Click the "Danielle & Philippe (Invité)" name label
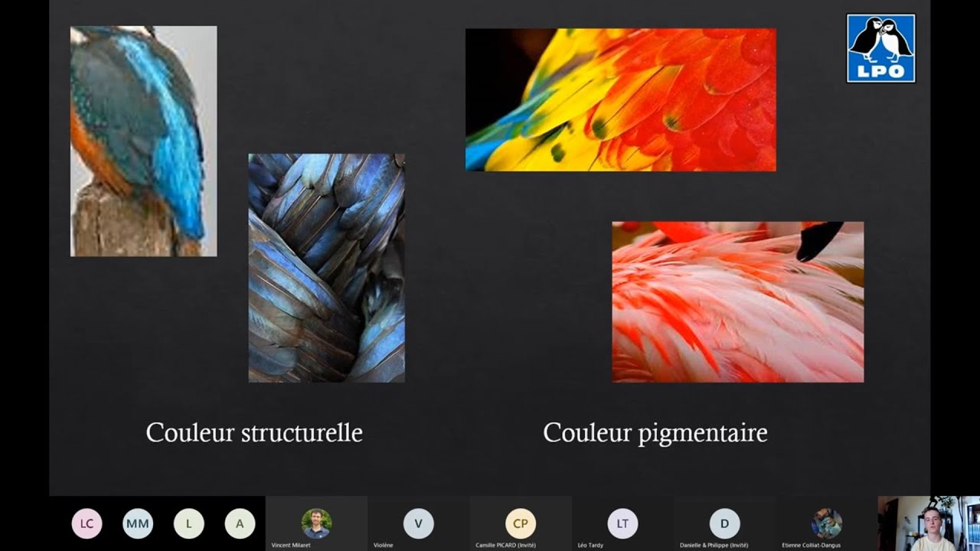The height and width of the screenshot is (551, 980). click(714, 545)
